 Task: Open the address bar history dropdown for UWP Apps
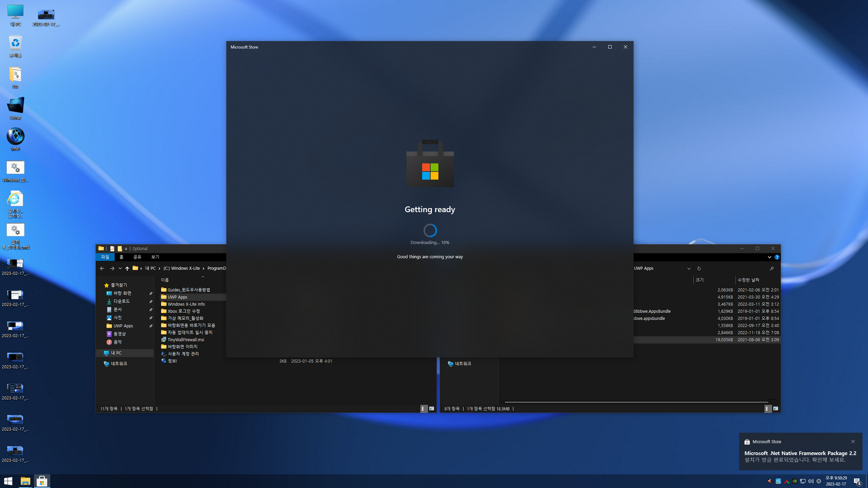tap(689, 269)
